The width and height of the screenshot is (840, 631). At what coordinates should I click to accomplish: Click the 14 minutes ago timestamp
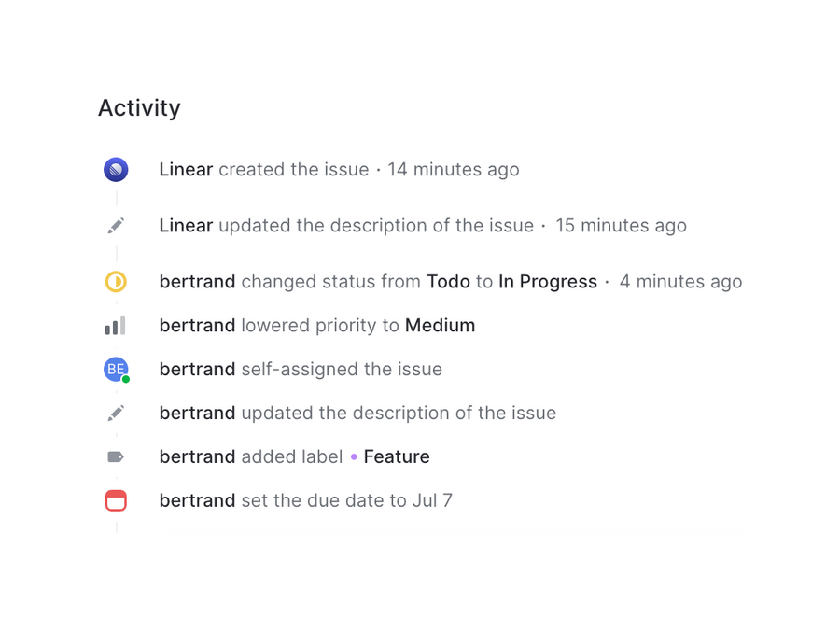pos(454,169)
